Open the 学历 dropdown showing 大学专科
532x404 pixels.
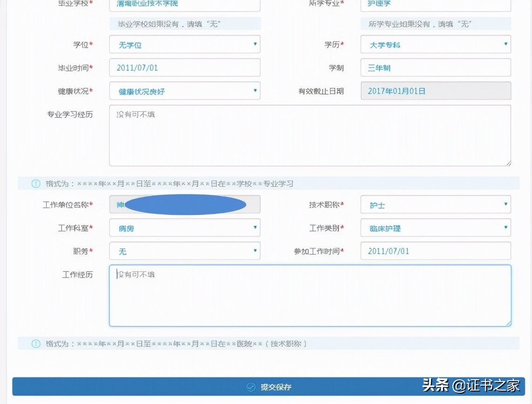point(436,44)
